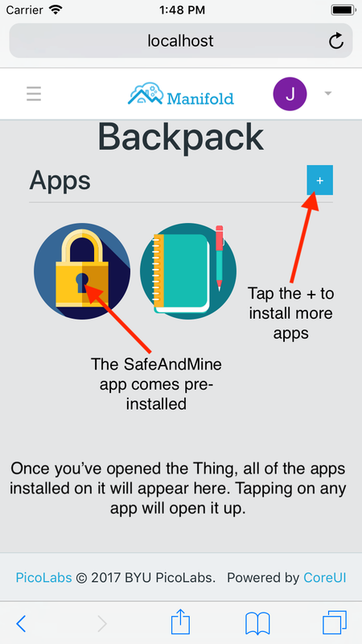Click the Manifold logo
362x644 pixels.
180,93
